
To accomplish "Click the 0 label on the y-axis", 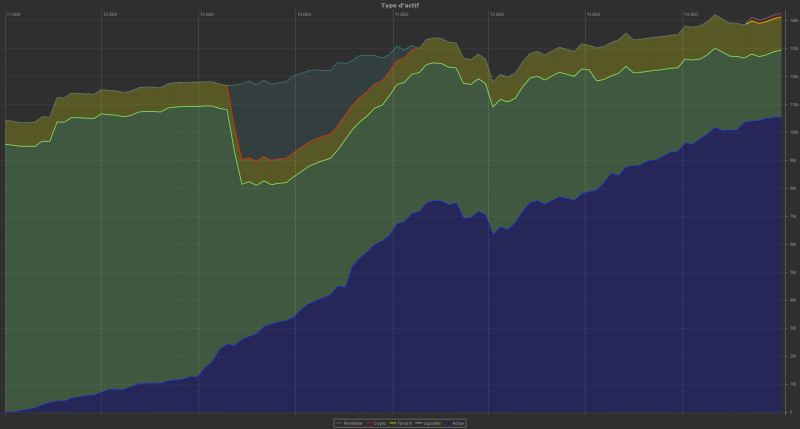I will (x=793, y=412).
